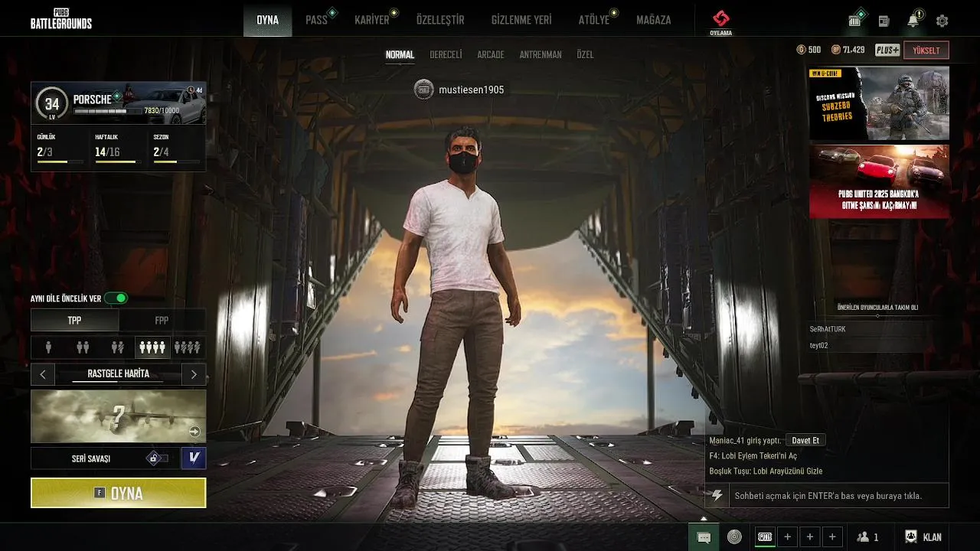This screenshot has height=551, width=980.
Task: Open the ATÖLYE tab
Action: (594, 20)
